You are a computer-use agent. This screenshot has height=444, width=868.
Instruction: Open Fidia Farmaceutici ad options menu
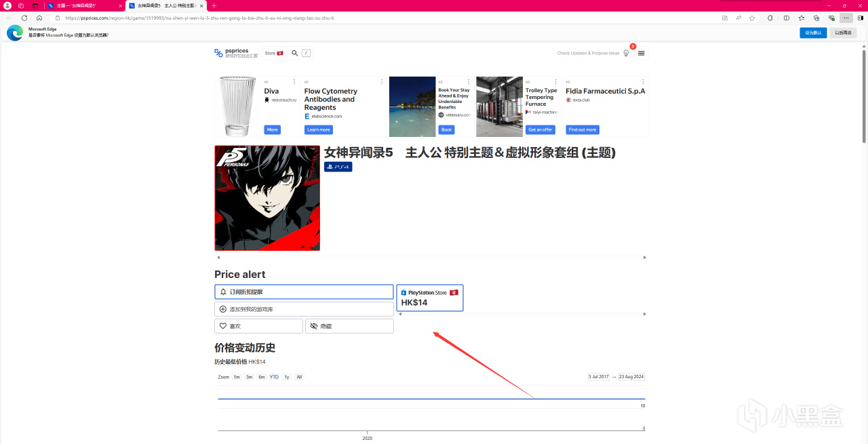point(643,82)
